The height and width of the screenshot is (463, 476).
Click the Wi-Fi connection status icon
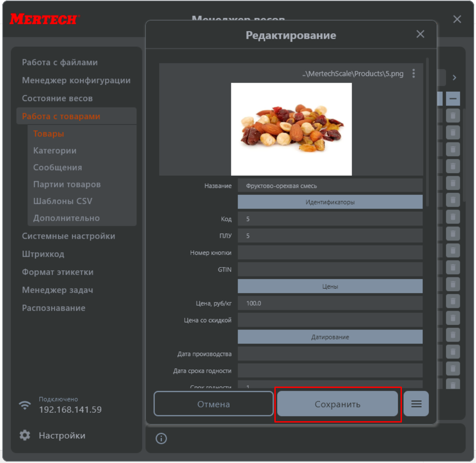pos(25,405)
